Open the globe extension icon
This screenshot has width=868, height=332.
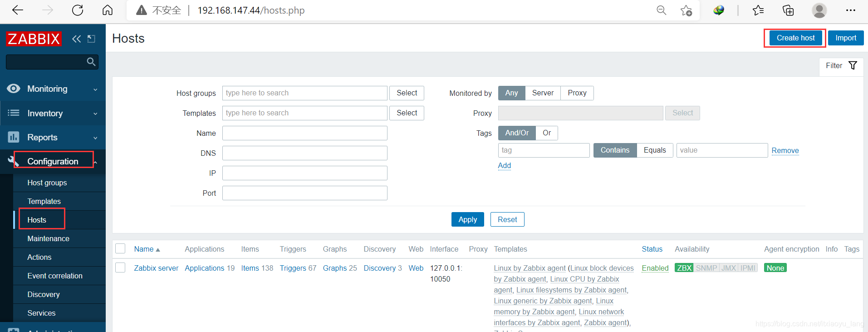(x=719, y=10)
